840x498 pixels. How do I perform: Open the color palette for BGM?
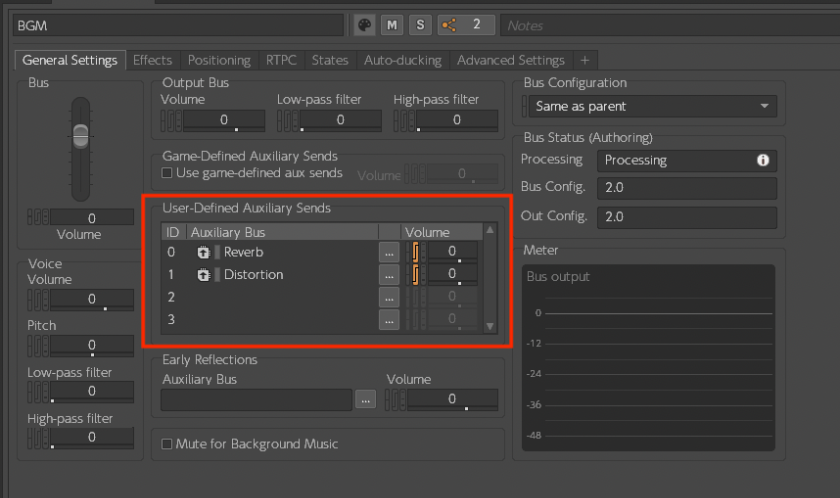point(365,24)
